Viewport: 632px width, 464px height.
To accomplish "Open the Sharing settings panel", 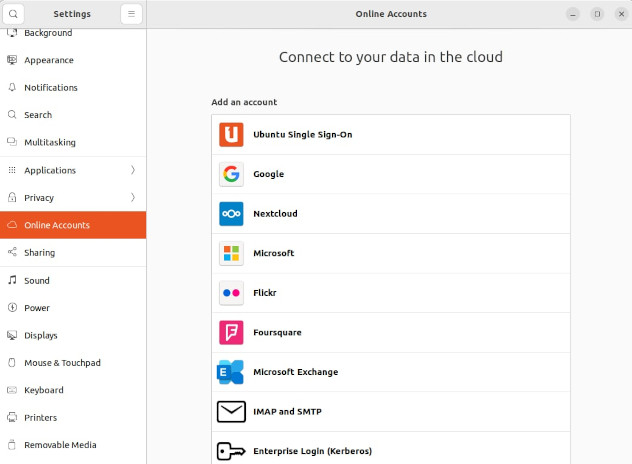I will tap(40, 253).
